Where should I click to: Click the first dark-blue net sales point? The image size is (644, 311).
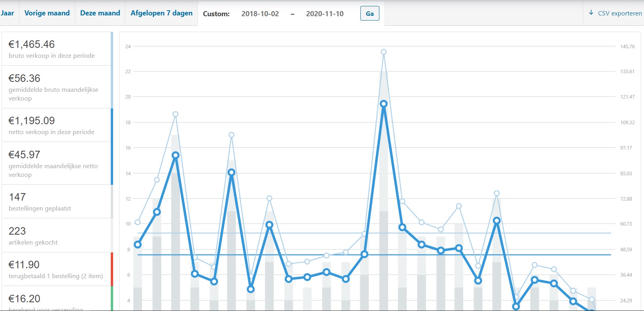pos(138,245)
